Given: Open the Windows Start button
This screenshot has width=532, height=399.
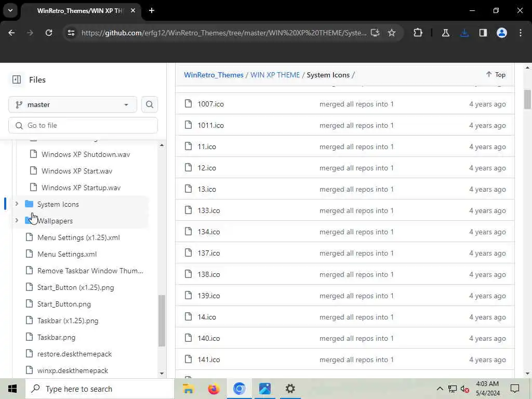Looking at the screenshot, I should [12, 389].
